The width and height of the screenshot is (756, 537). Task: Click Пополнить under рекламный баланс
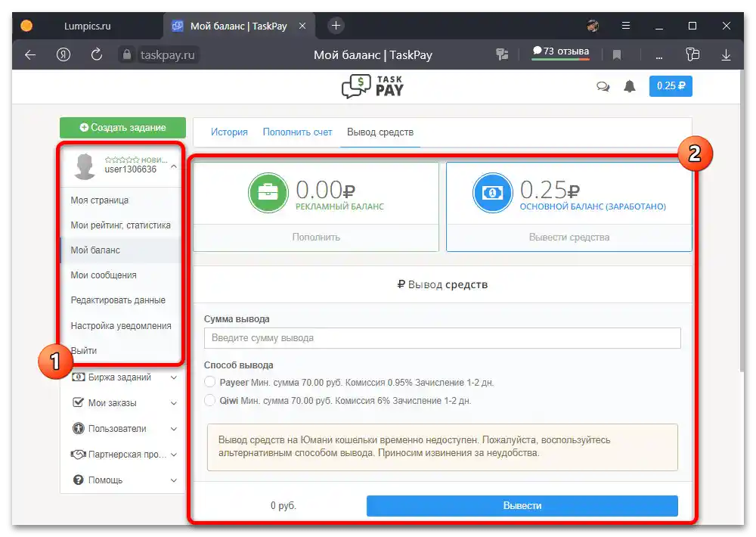[316, 237]
